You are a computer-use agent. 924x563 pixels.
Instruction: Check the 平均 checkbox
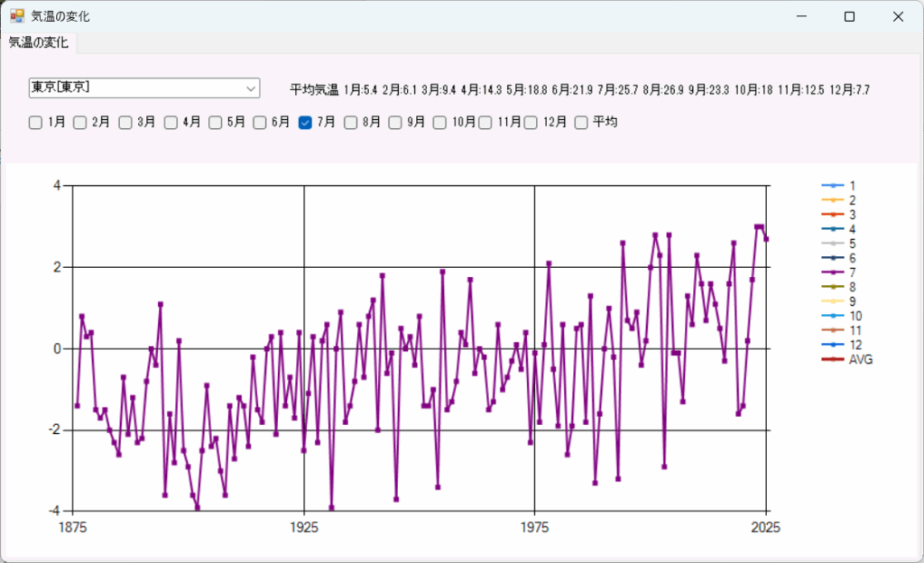[581, 123]
